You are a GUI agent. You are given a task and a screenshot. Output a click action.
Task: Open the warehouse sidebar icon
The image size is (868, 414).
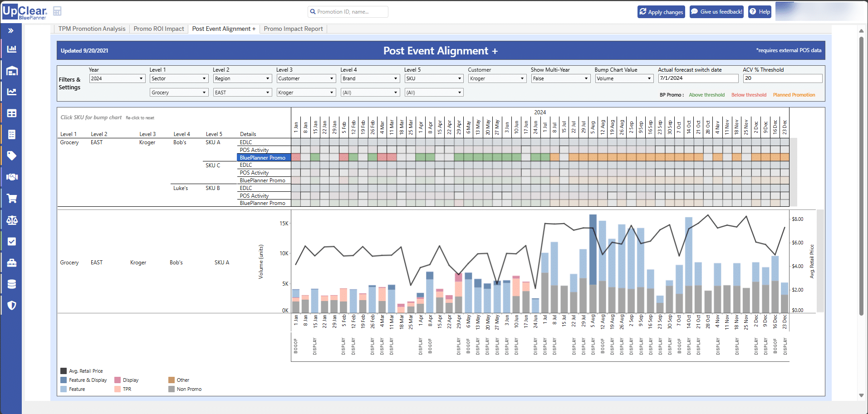[x=12, y=70]
